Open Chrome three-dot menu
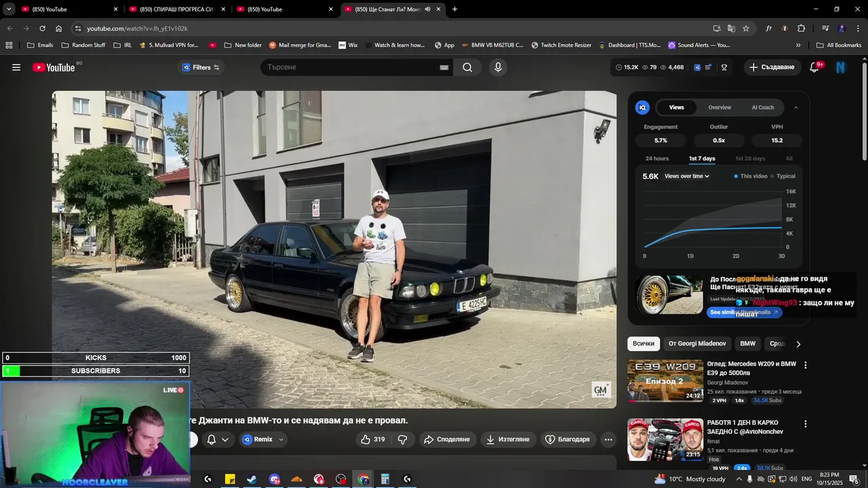Viewport: 868px width, 488px height. click(x=859, y=28)
